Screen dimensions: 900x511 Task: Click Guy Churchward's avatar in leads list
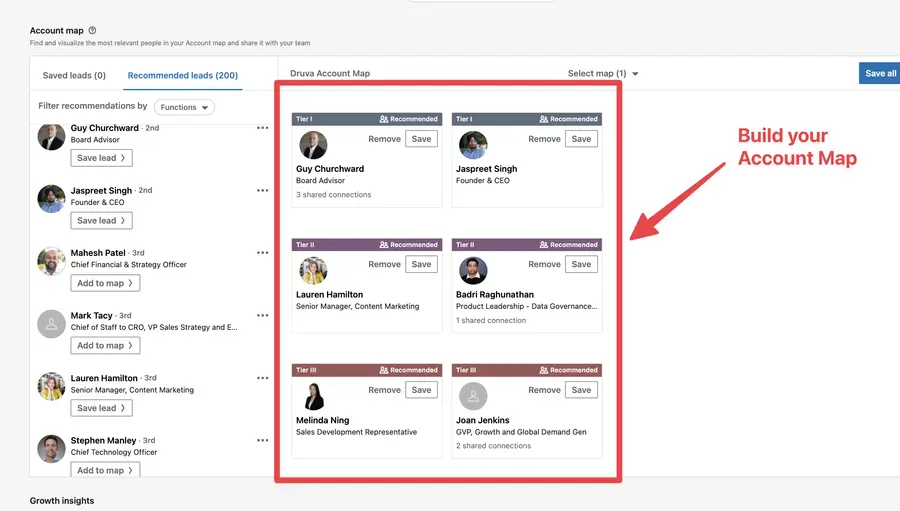(x=51, y=137)
